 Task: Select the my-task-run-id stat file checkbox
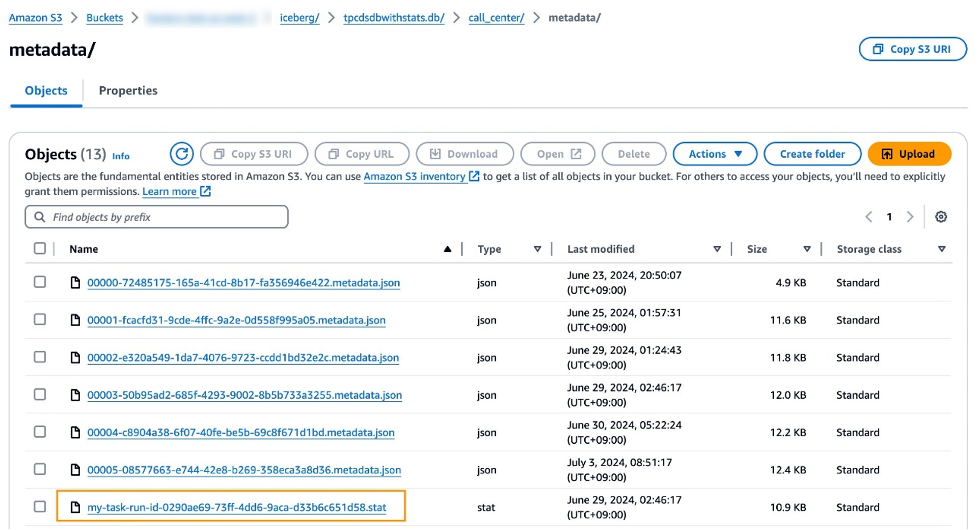40,507
